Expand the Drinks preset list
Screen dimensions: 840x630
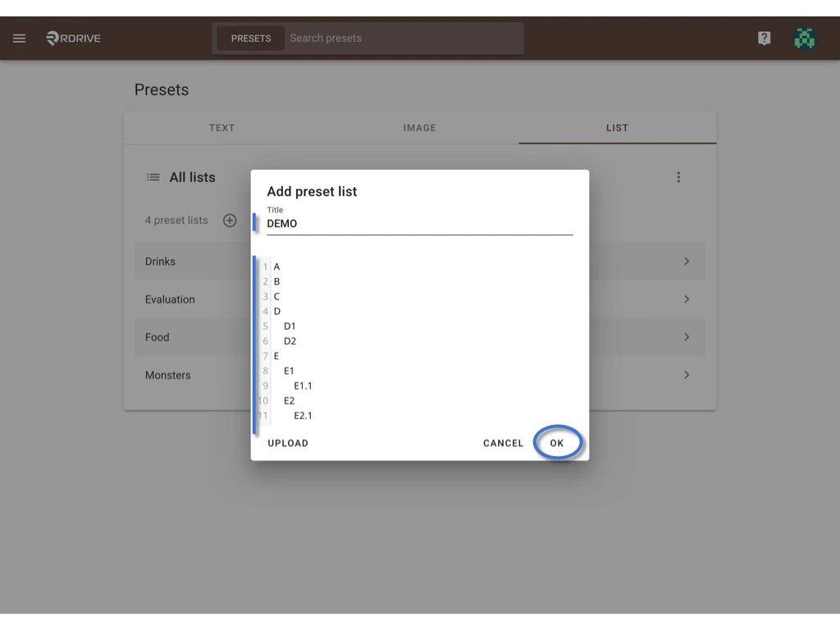[687, 261]
